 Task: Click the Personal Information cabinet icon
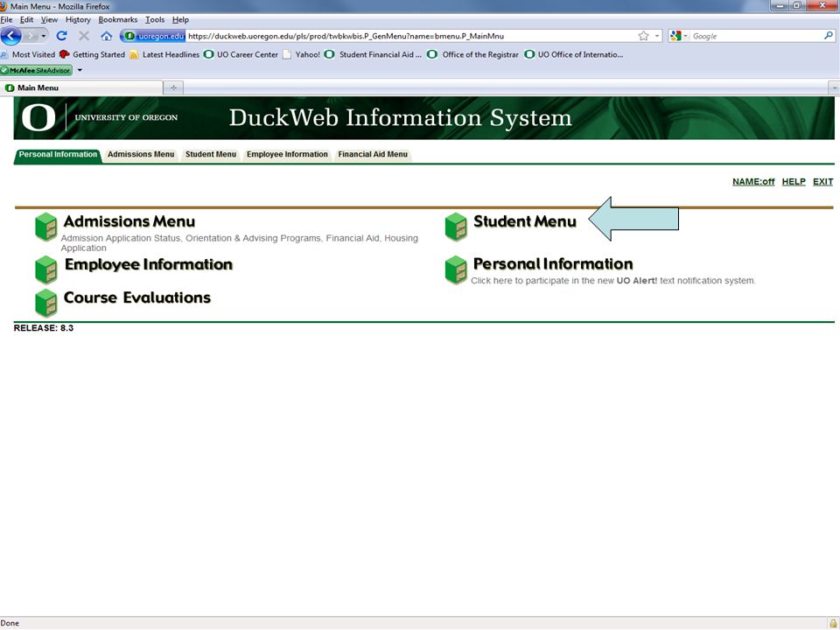coord(456,269)
